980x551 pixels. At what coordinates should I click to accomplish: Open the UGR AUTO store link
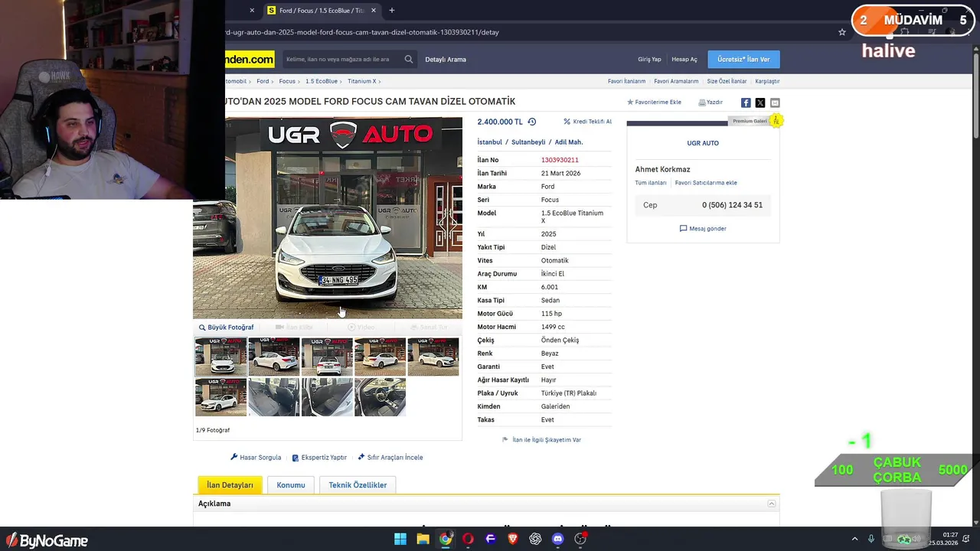click(x=703, y=143)
